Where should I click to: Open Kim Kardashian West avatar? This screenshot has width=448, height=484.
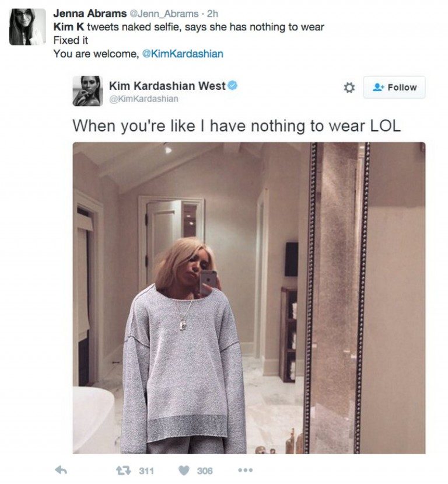point(88,91)
